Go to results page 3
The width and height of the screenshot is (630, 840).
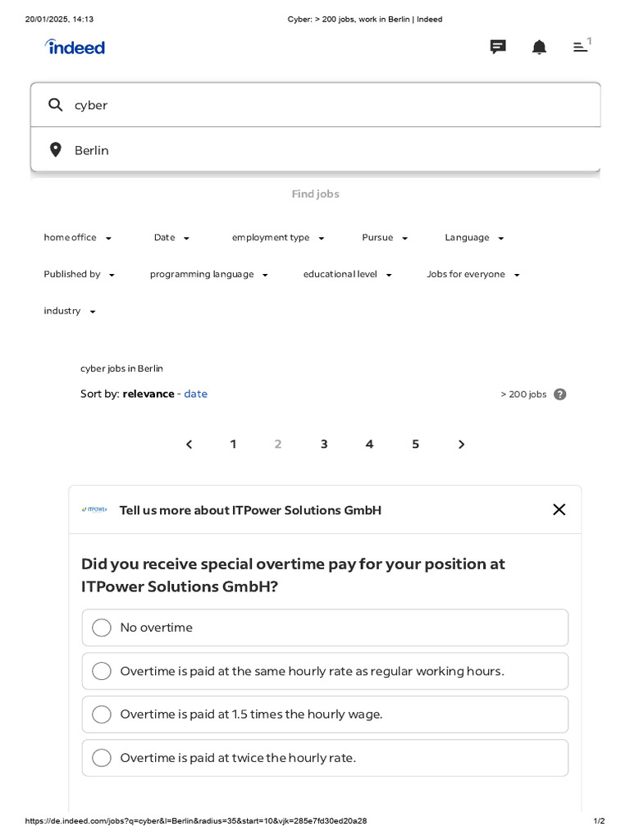(x=324, y=445)
